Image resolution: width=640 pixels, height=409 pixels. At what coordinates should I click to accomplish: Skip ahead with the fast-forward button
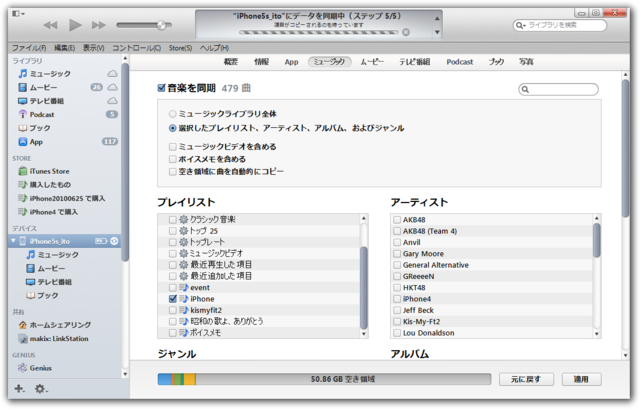tap(98, 25)
